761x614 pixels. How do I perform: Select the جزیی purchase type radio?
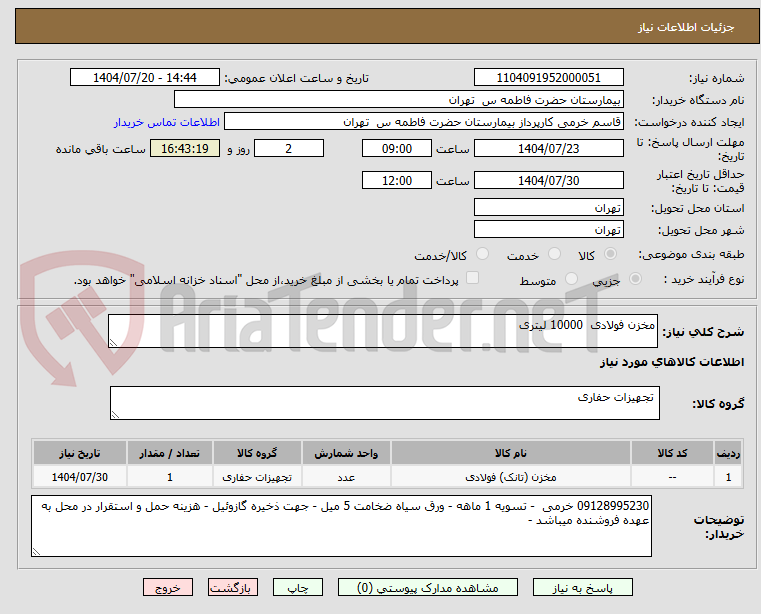635,279
